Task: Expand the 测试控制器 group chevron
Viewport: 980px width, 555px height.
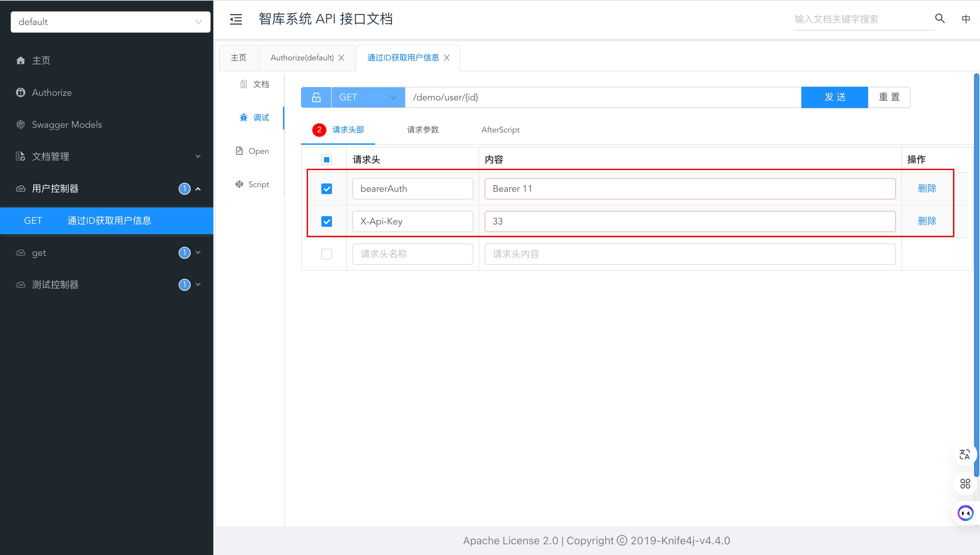Action: click(x=198, y=285)
